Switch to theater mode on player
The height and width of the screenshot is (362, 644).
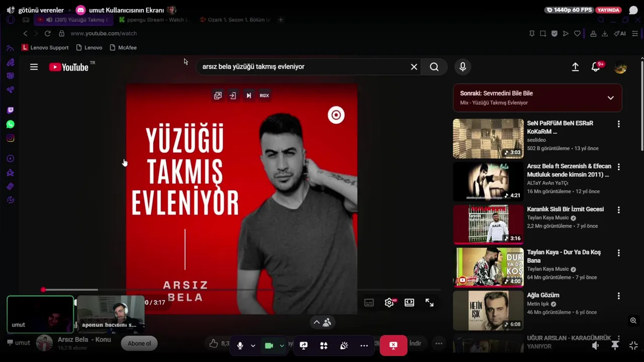(x=410, y=303)
